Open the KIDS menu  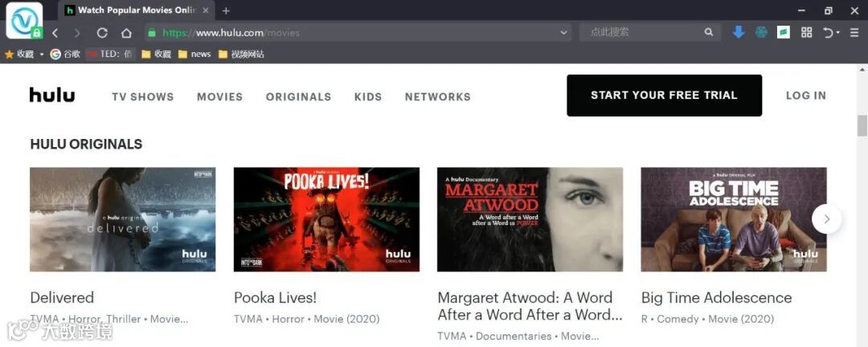368,97
